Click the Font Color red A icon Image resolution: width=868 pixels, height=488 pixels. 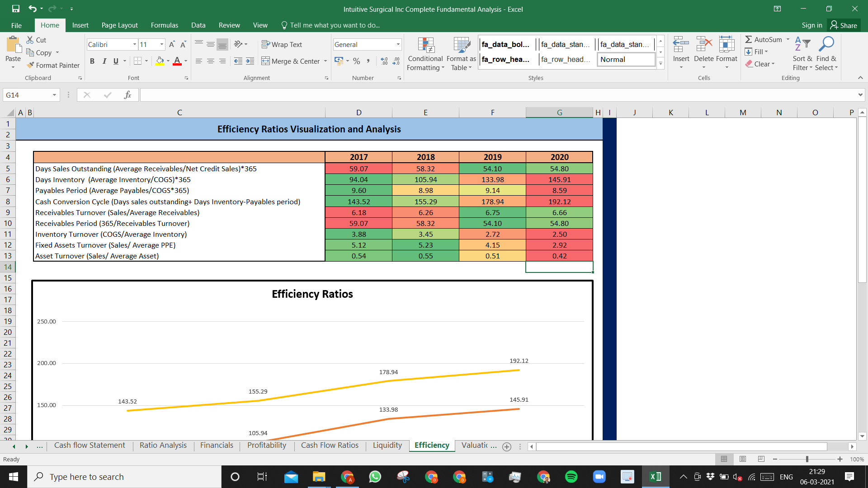pos(177,61)
